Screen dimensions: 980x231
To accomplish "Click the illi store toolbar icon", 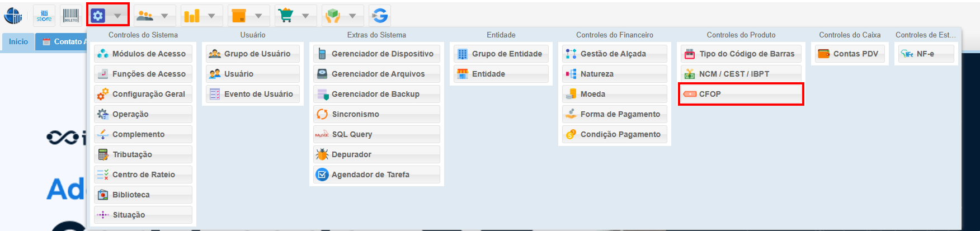I will click(x=44, y=16).
